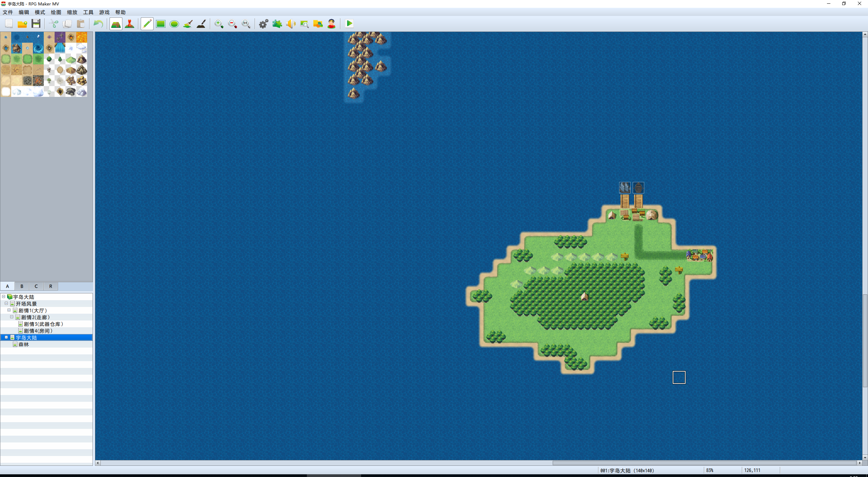Pick the orange lava tile in the palette
868x477 pixels.
pyautogui.click(x=82, y=37)
